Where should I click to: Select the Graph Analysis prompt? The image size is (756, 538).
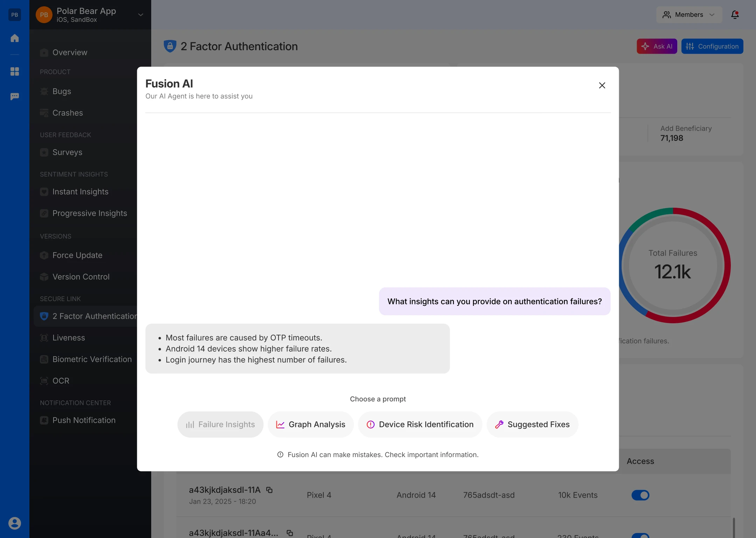[x=310, y=425]
